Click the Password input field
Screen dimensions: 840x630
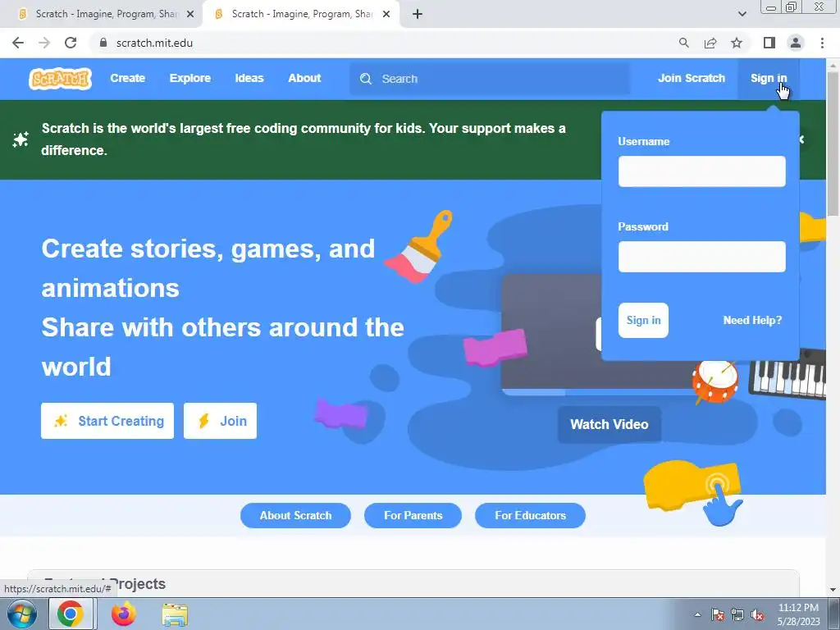[702, 257]
